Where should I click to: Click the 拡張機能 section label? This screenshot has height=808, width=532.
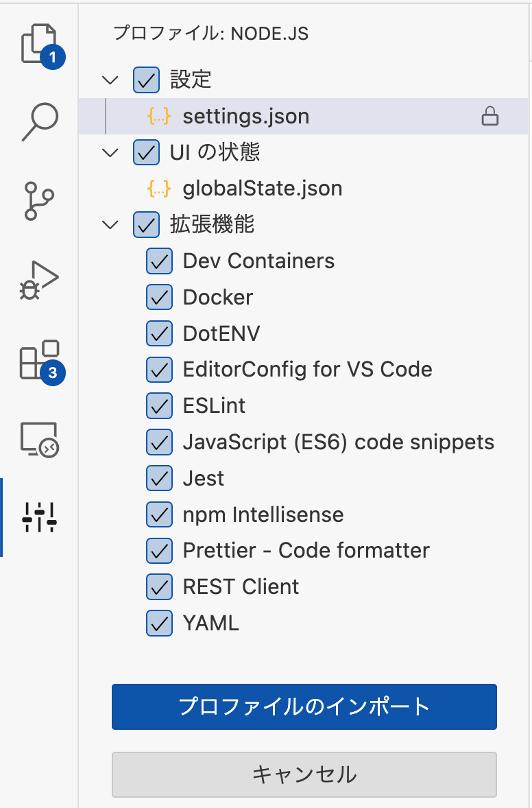[x=212, y=224]
